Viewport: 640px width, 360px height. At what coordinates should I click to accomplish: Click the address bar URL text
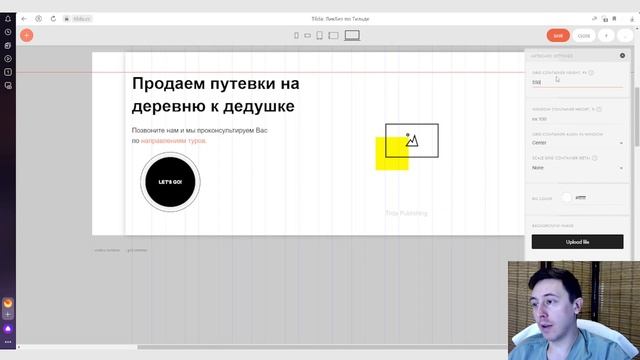point(82,19)
